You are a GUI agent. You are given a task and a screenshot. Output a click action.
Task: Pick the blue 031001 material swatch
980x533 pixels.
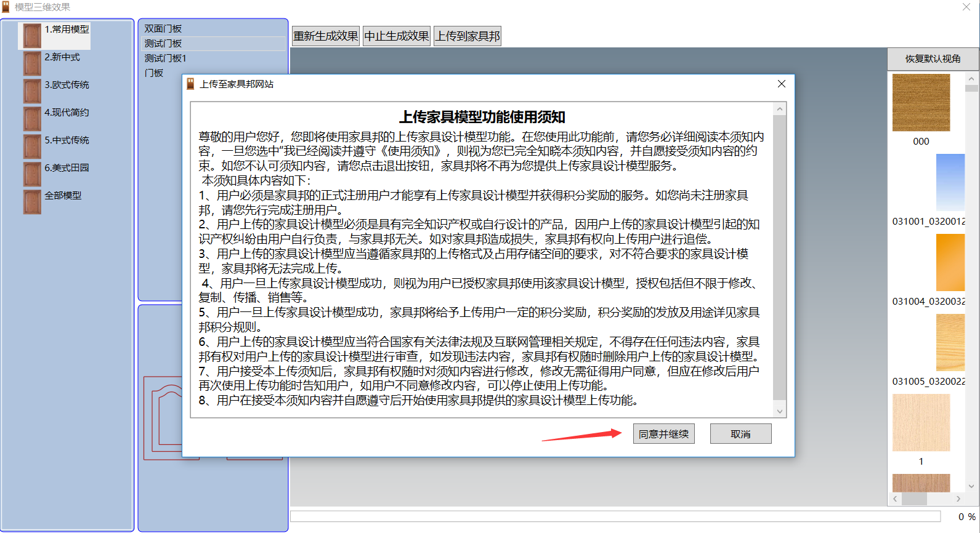[x=950, y=182]
